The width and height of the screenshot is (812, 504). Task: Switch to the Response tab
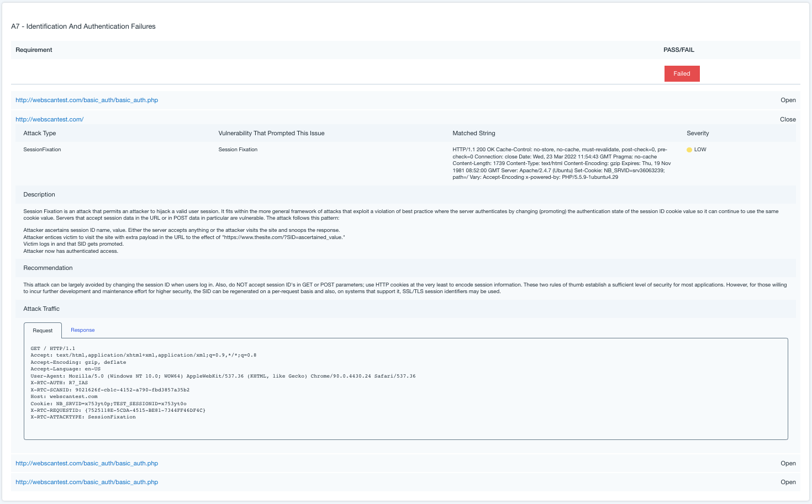[83, 330]
